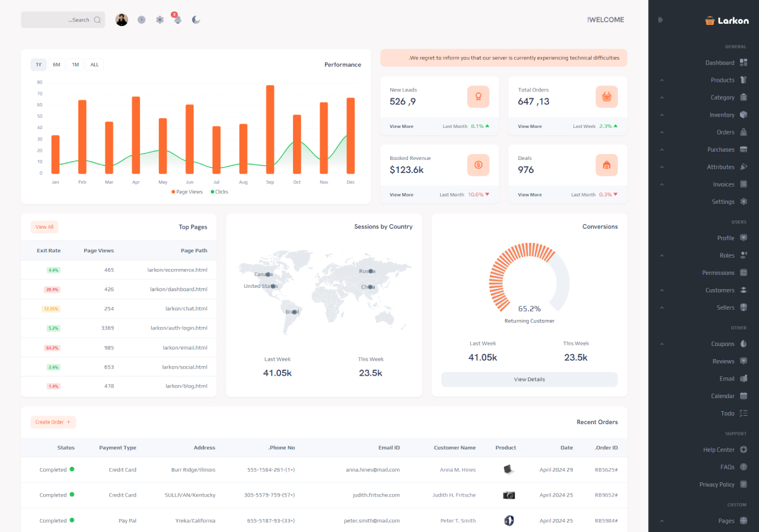Click the Profile chat icon
Viewport: 759px width, 532px height.
[744, 238]
